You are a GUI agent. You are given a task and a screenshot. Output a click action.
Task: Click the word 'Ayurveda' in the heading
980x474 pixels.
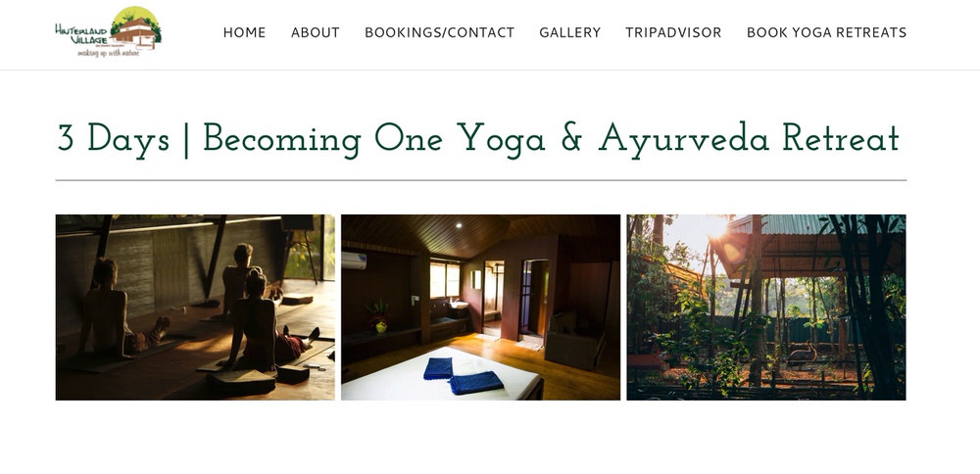click(684, 139)
